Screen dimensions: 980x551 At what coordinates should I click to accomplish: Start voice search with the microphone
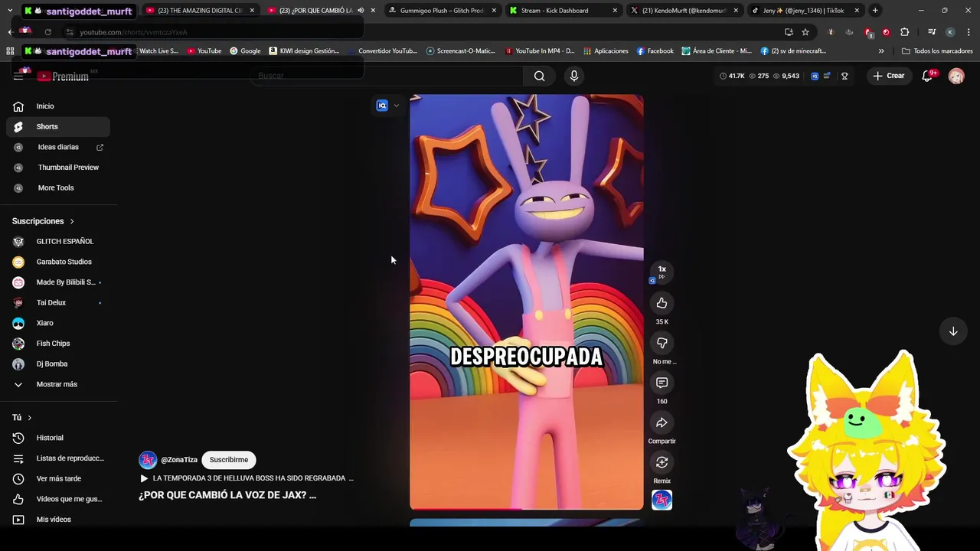[x=574, y=76]
